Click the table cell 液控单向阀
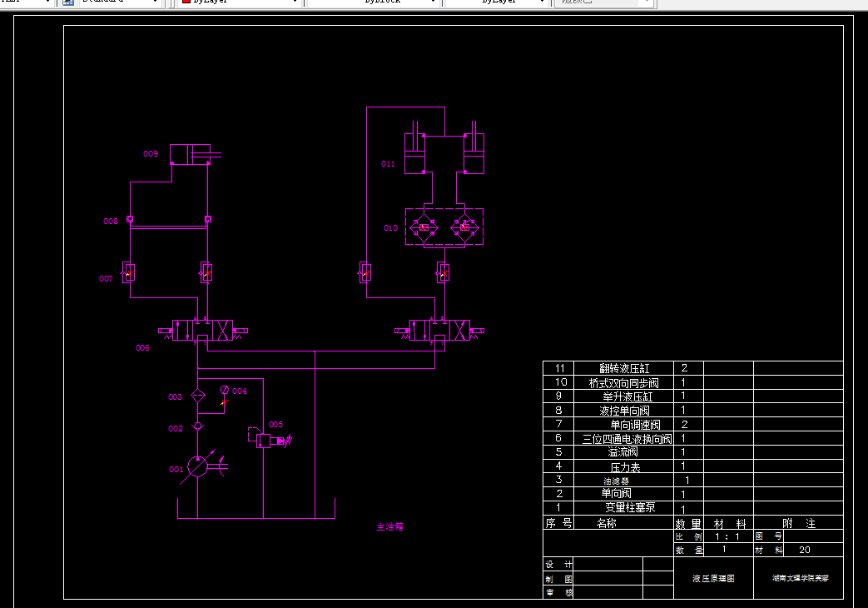868x608 pixels. (x=624, y=410)
